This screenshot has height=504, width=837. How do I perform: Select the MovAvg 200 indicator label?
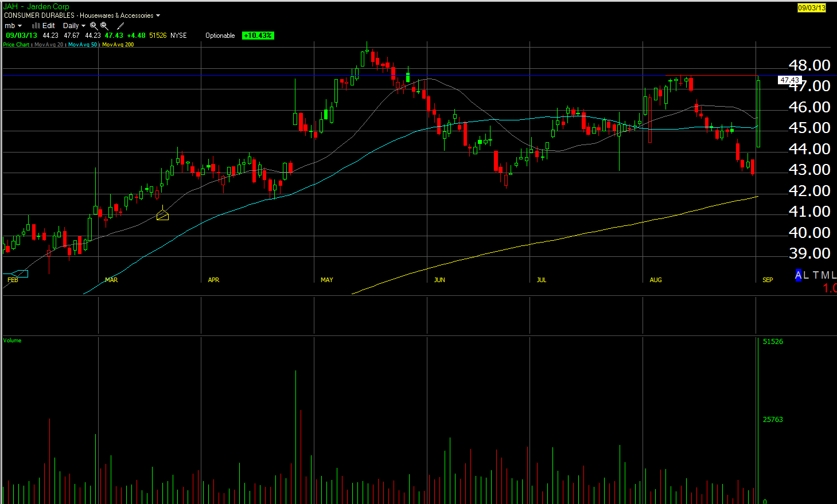coord(118,45)
